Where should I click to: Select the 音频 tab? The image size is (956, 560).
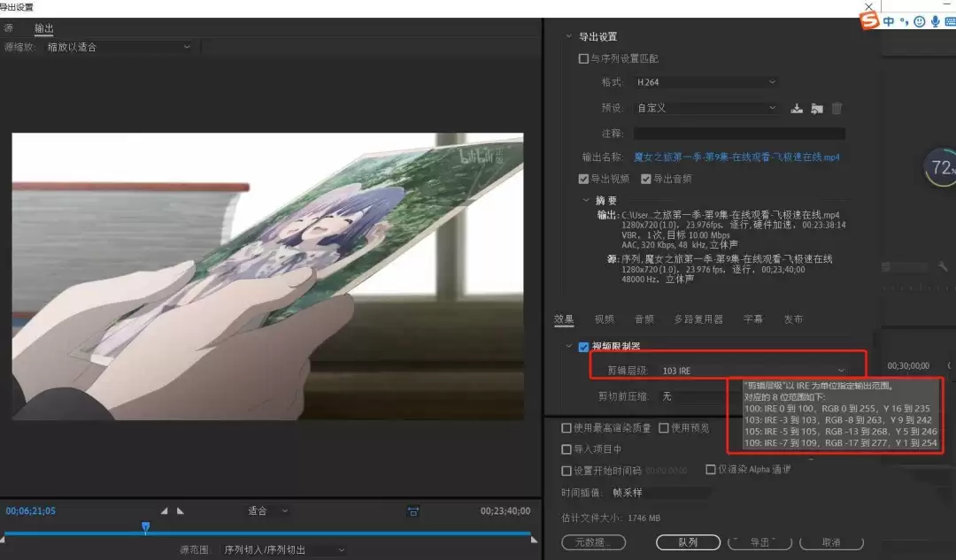pyautogui.click(x=644, y=318)
